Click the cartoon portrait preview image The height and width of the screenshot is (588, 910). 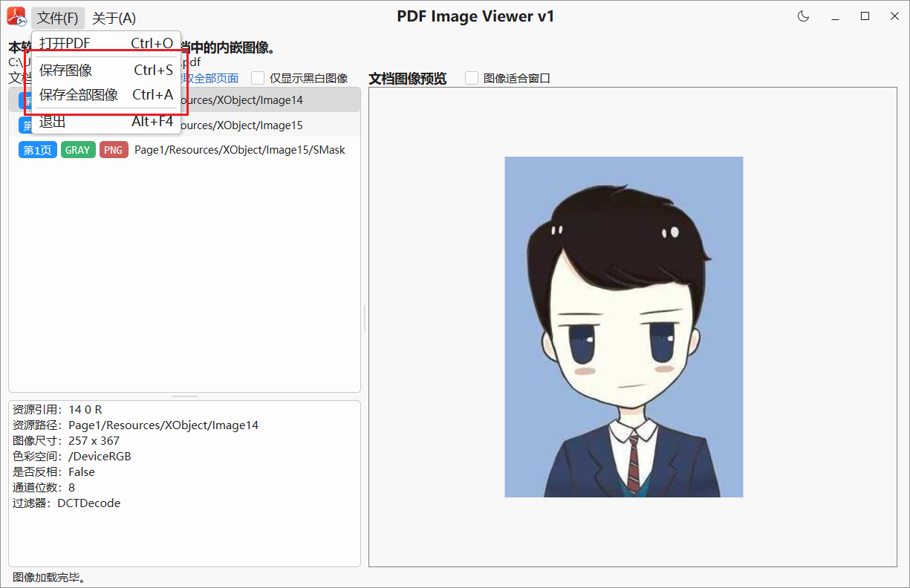point(624,327)
